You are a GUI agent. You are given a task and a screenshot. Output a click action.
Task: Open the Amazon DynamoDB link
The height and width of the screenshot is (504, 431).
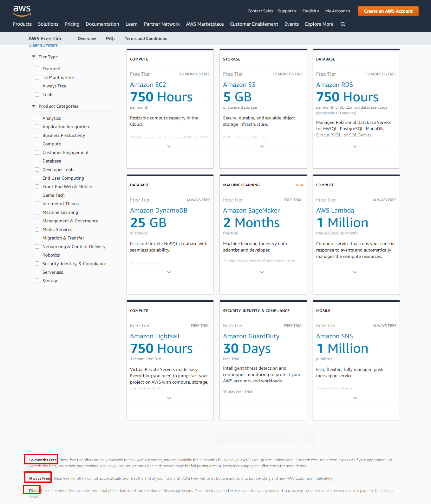pos(159,210)
